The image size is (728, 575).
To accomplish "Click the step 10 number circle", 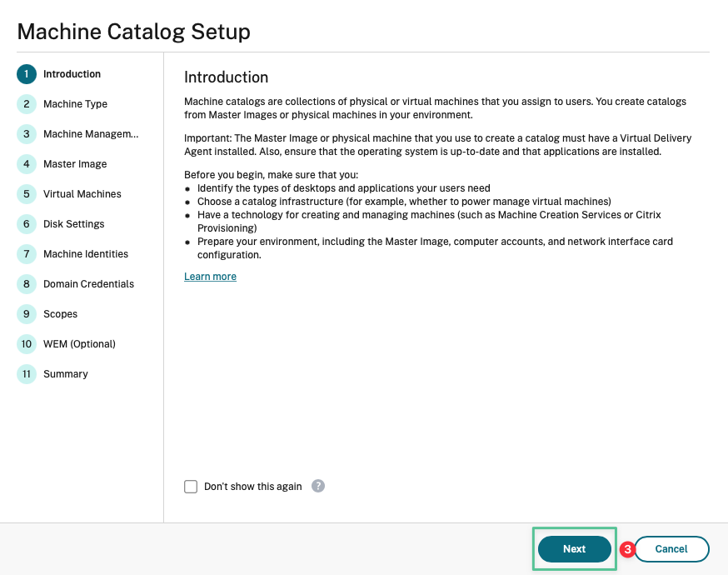I will 27,344.
